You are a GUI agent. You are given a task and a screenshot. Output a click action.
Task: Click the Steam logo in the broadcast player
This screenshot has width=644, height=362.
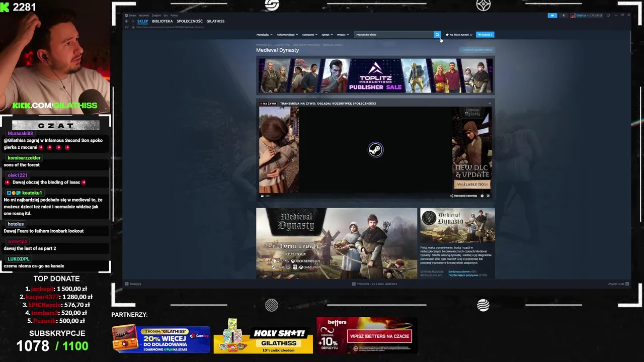(x=375, y=150)
